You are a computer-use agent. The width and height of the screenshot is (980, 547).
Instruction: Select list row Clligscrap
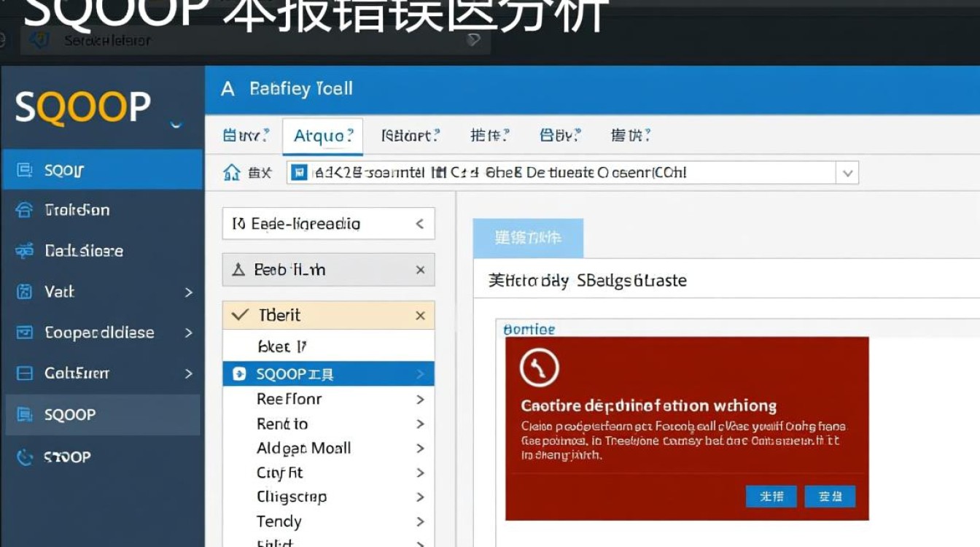point(328,497)
